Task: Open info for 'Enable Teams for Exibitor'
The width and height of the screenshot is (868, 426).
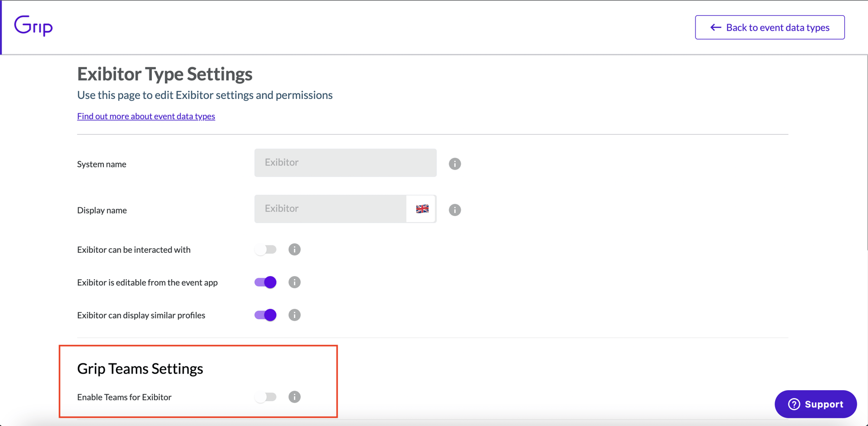Action: pos(294,397)
